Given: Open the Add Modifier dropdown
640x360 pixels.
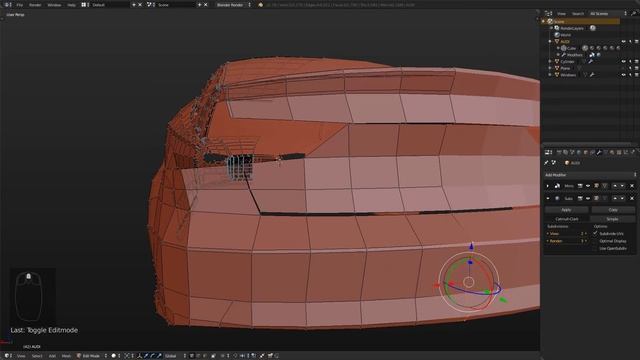Looking at the screenshot, I should click(590, 175).
